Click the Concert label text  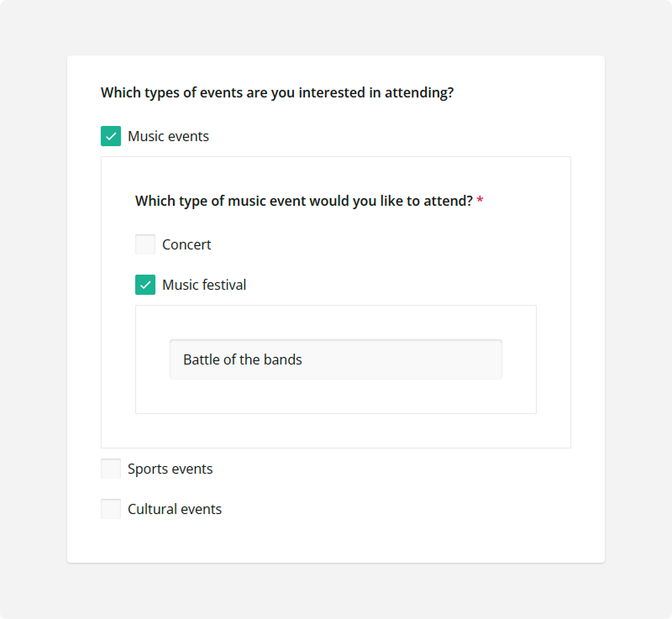click(186, 244)
